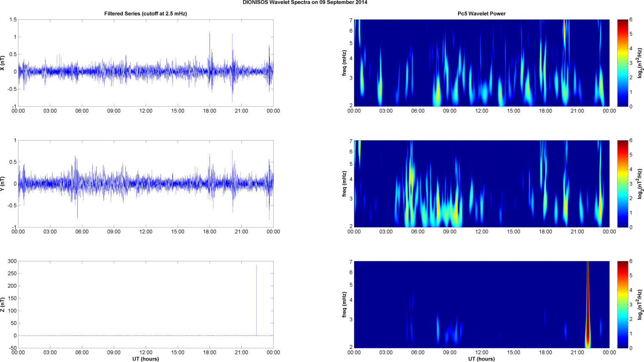Click the DIONISOS Wavelet Spectra main title
Viewport: 644px width, 362px height.
(305, 3)
